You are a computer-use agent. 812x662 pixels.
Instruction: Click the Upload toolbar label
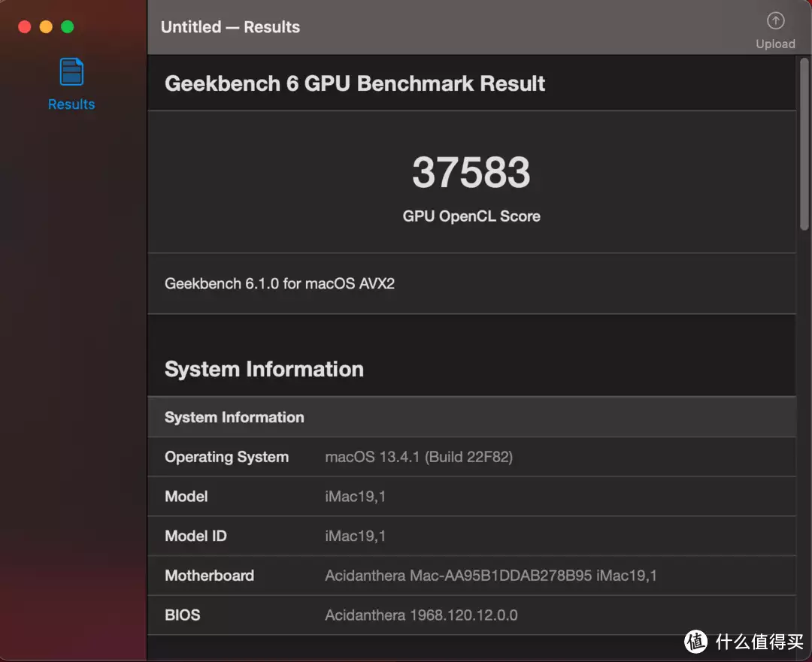point(775,44)
